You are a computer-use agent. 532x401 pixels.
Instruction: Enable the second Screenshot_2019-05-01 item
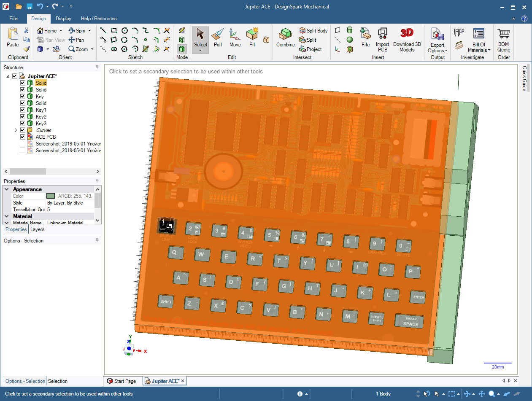pos(23,150)
